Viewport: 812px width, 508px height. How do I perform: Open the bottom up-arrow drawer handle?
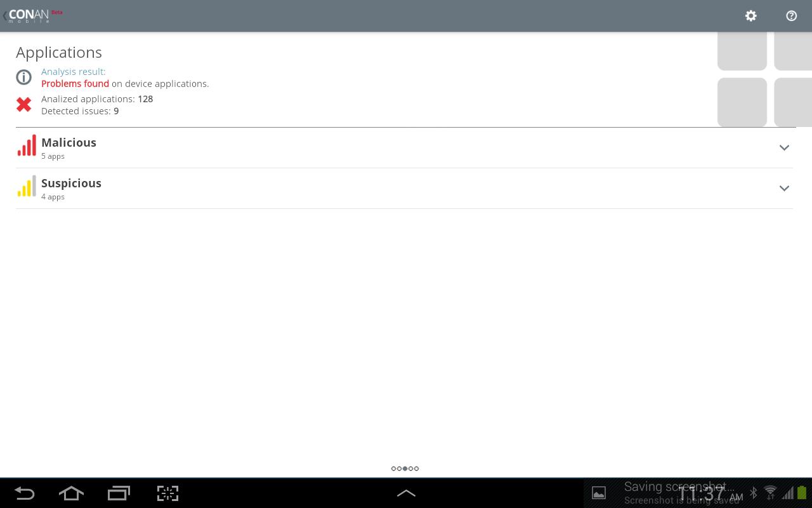tap(406, 493)
